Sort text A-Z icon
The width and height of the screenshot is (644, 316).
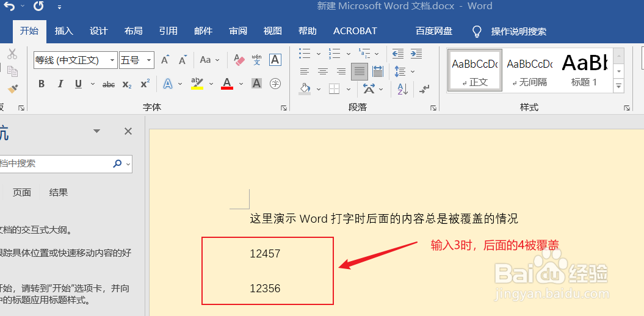click(x=402, y=88)
